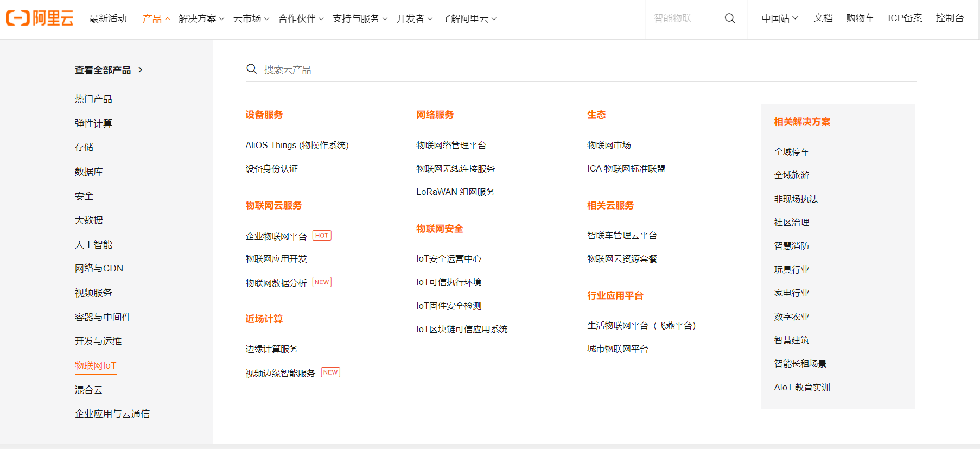Open AliOS Things (物操作系统) product
The image size is (980, 449).
(x=297, y=145)
